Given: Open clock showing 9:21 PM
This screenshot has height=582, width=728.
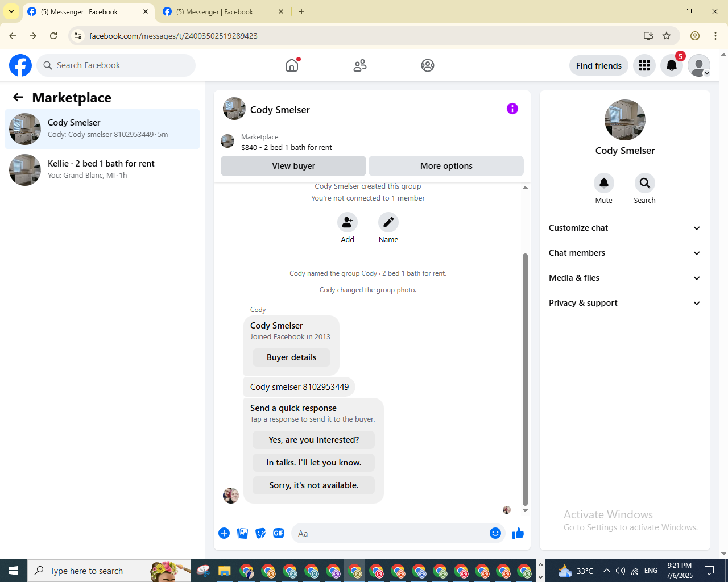Looking at the screenshot, I should tap(680, 571).
